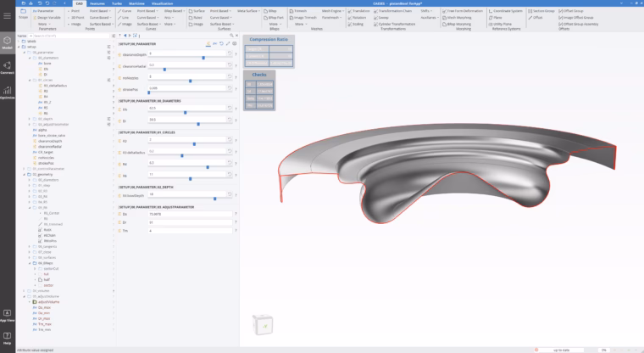This screenshot has width=644, height=353.
Task: Create a Ruled surface from ribbon
Action: (196, 18)
